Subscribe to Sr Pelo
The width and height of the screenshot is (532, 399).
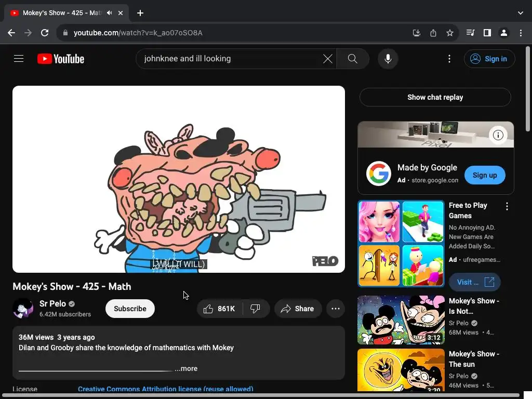pyautogui.click(x=130, y=309)
